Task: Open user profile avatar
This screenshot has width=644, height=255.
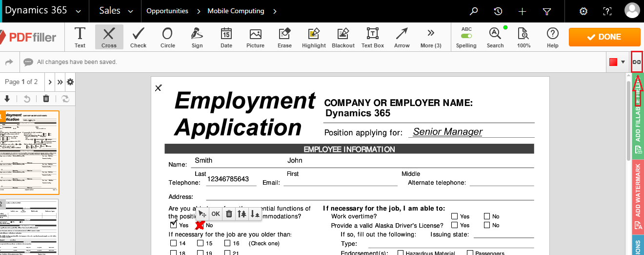Action: [632, 11]
